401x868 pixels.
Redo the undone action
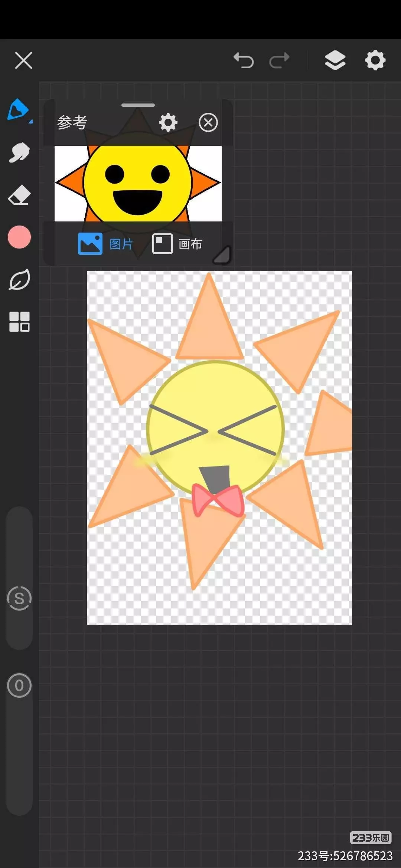tap(279, 60)
